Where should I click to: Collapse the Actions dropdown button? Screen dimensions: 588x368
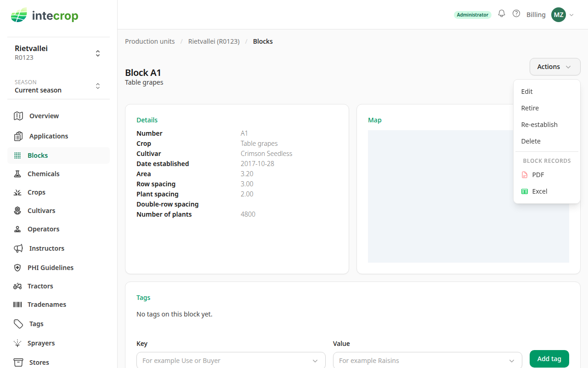pyautogui.click(x=555, y=67)
